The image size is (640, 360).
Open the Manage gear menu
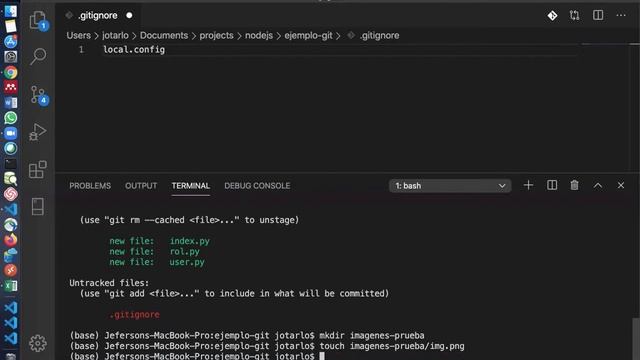[38, 343]
